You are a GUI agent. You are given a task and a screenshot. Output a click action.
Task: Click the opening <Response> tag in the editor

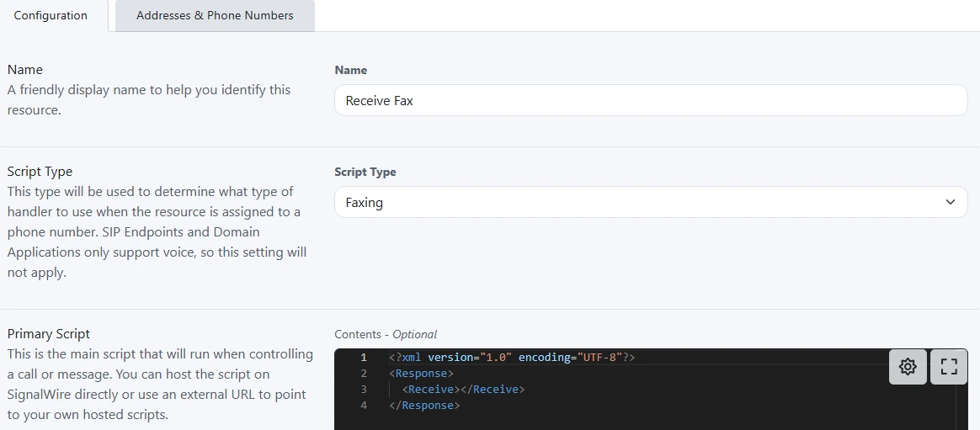point(422,374)
